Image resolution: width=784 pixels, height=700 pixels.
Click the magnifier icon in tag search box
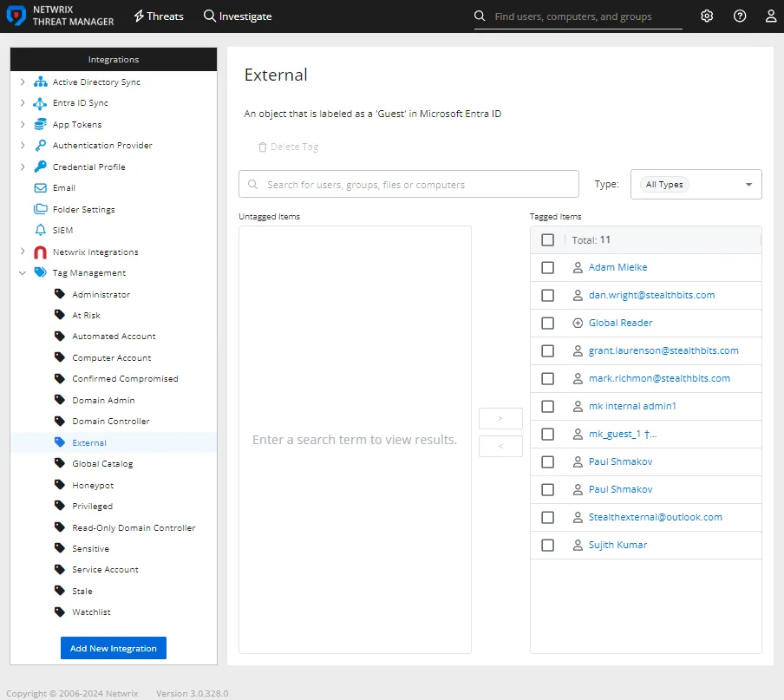click(253, 185)
